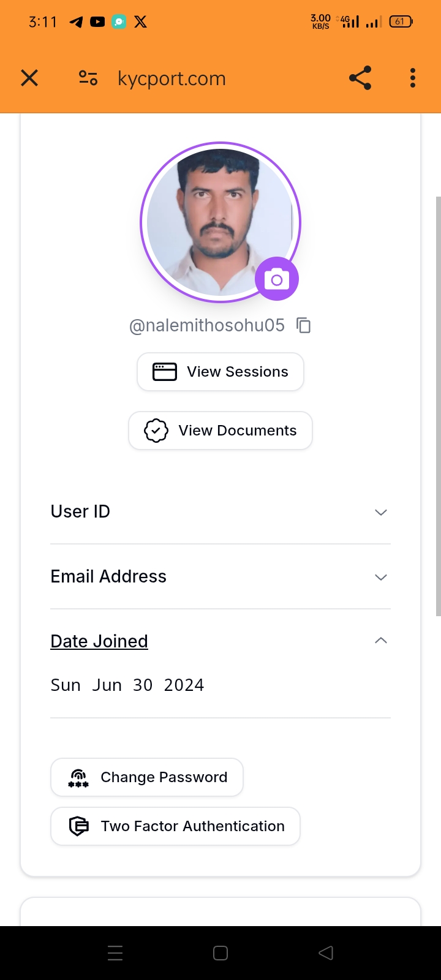Click the View Sessions button
This screenshot has width=441, height=980.
click(x=221, y=372)
